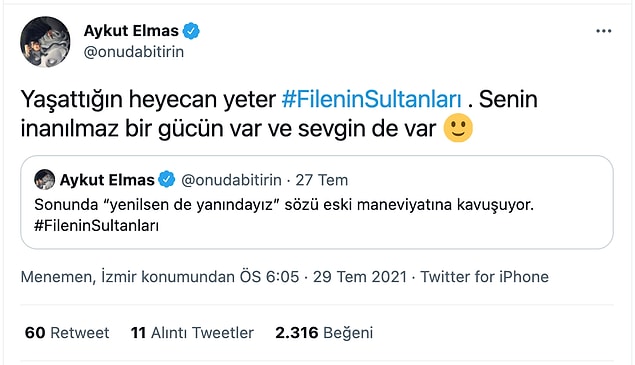Open the quoted tweet author name
The image size is (635, 365).
(107, 180)
